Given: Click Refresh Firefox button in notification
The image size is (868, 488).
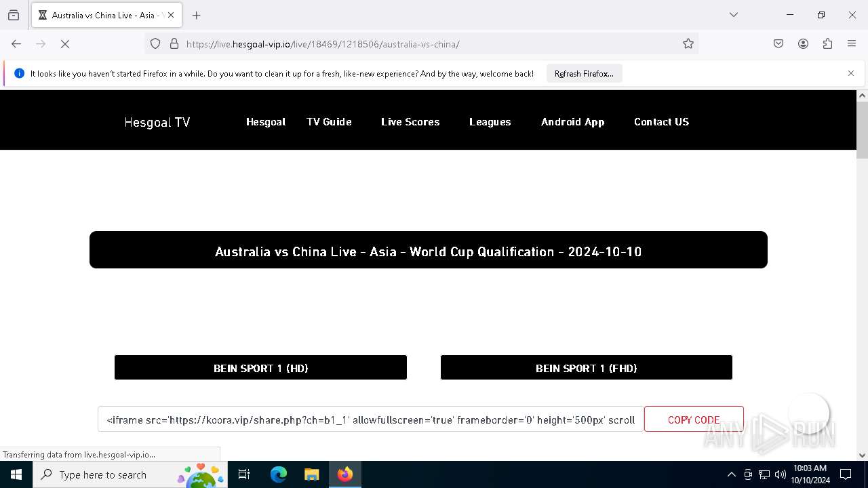Looking at the screenshot, I should 584,73.
